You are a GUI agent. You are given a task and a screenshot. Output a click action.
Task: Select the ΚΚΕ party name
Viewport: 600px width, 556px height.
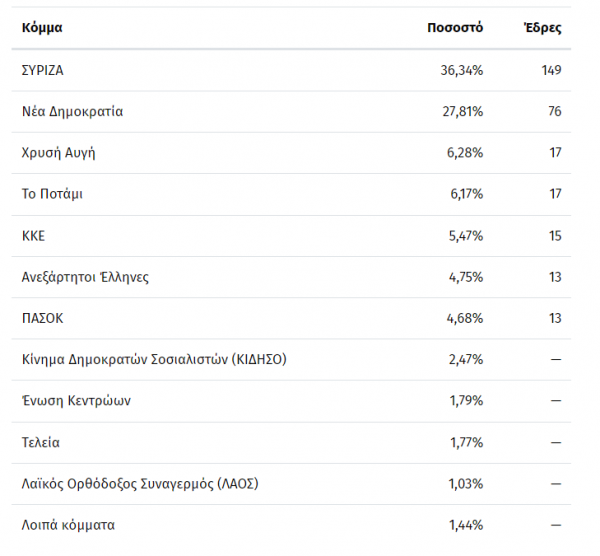(33, 236)
